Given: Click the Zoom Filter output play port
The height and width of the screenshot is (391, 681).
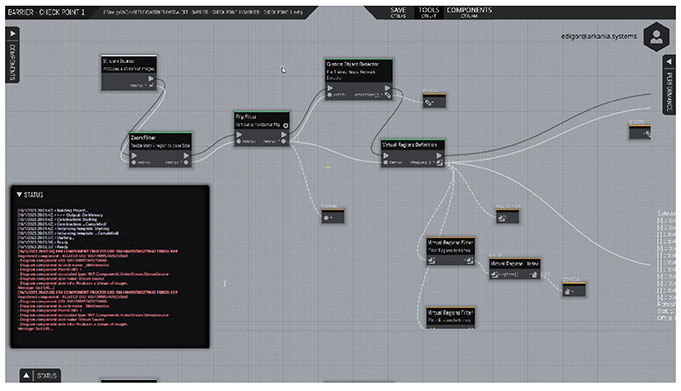Looking at the screenshot, I should click(186, 155).
